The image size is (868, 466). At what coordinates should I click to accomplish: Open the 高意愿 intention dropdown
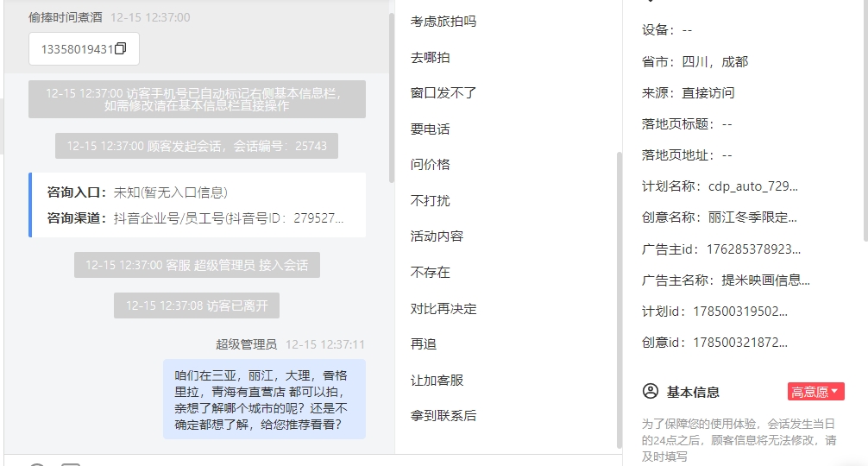(x=816, y=391)
